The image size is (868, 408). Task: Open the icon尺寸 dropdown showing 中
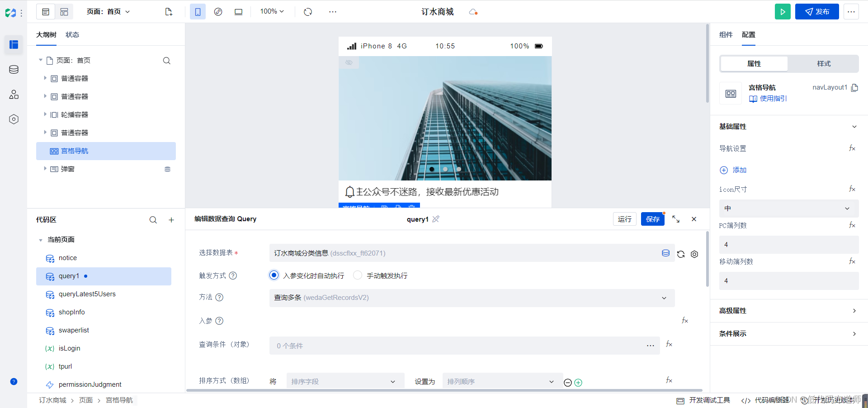coord(789,209)
